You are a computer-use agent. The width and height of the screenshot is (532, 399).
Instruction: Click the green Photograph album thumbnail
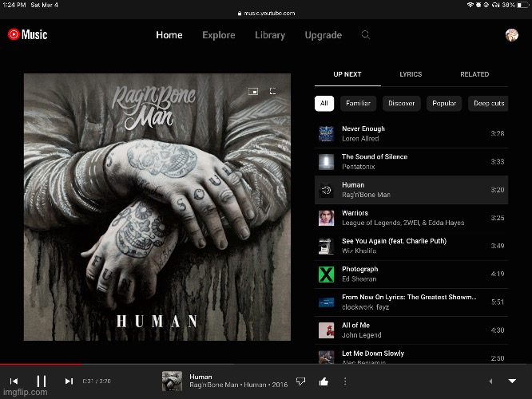point(327,275)
